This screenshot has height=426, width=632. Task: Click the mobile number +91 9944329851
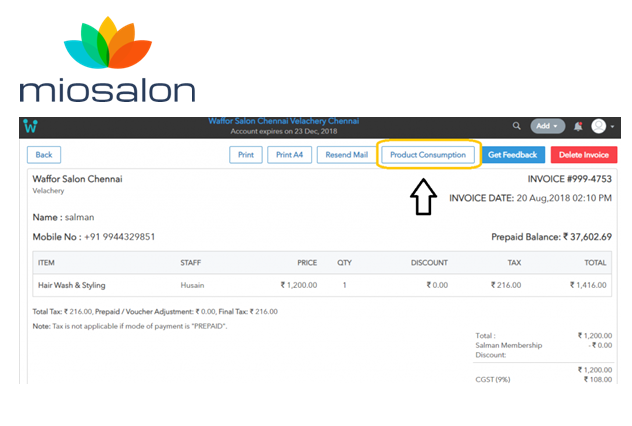(x=119, y=237)
